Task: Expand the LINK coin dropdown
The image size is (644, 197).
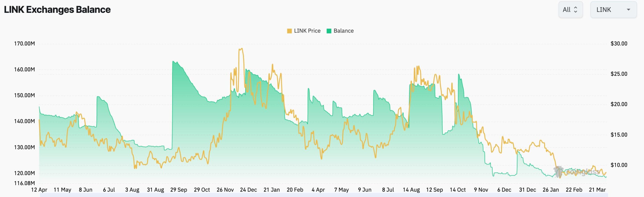Action: (614, 10)
